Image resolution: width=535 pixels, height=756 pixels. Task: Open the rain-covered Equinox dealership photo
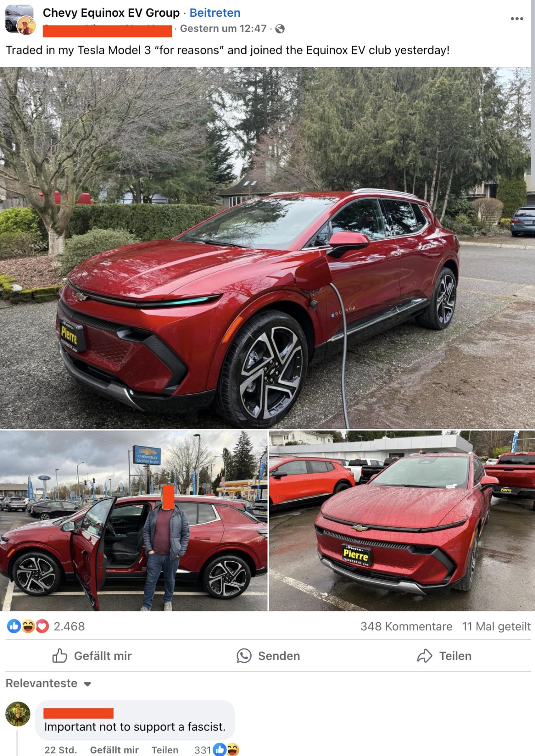point(402,521)
